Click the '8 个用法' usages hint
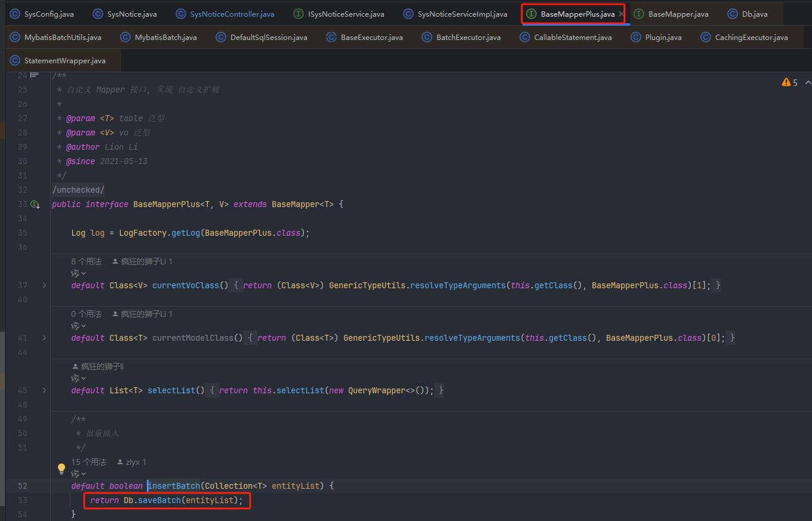 click(86, 262)
